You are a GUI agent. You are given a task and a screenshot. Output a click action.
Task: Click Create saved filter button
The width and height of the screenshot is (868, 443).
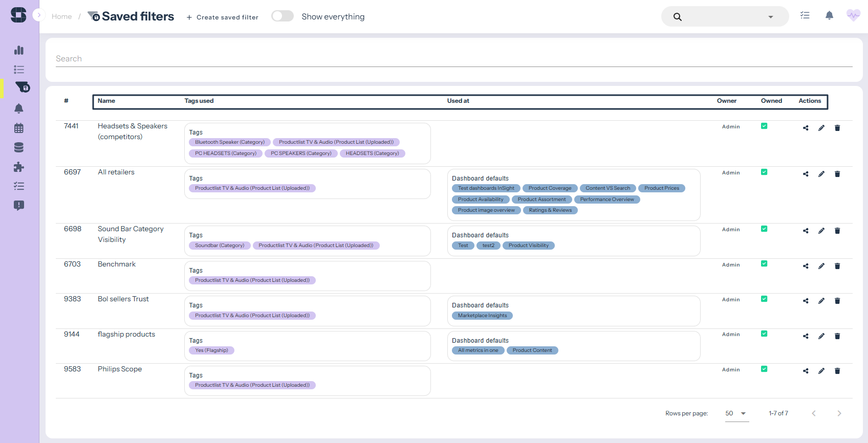pyautogui.click(x=223, y=17)
